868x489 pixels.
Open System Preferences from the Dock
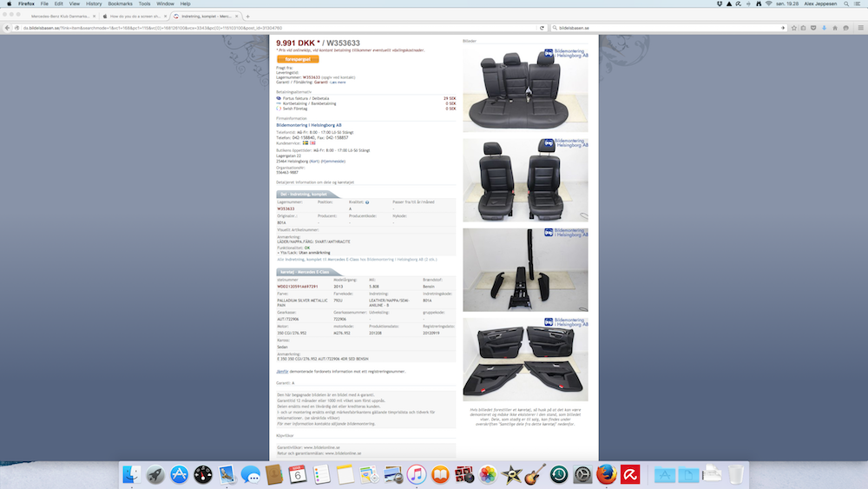point(583,474)
